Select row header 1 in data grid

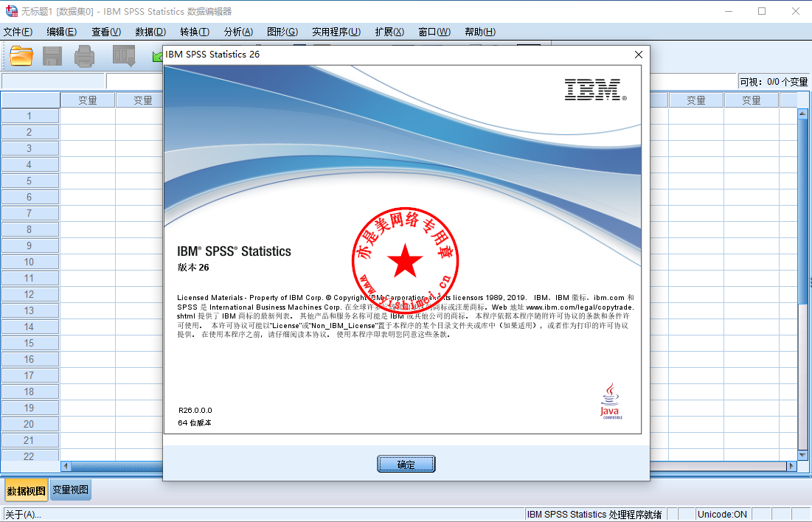pyautogui.click(x=30, y=116)
